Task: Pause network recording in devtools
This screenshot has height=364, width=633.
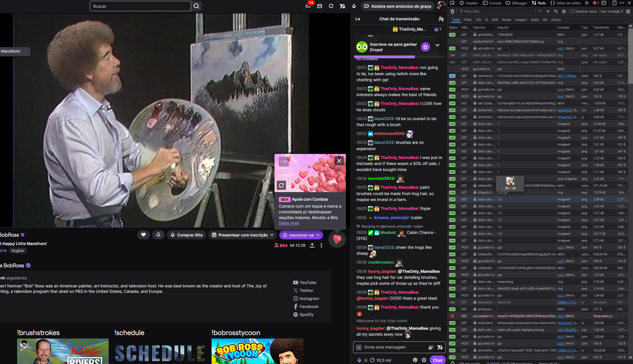Action: (540, 11)
